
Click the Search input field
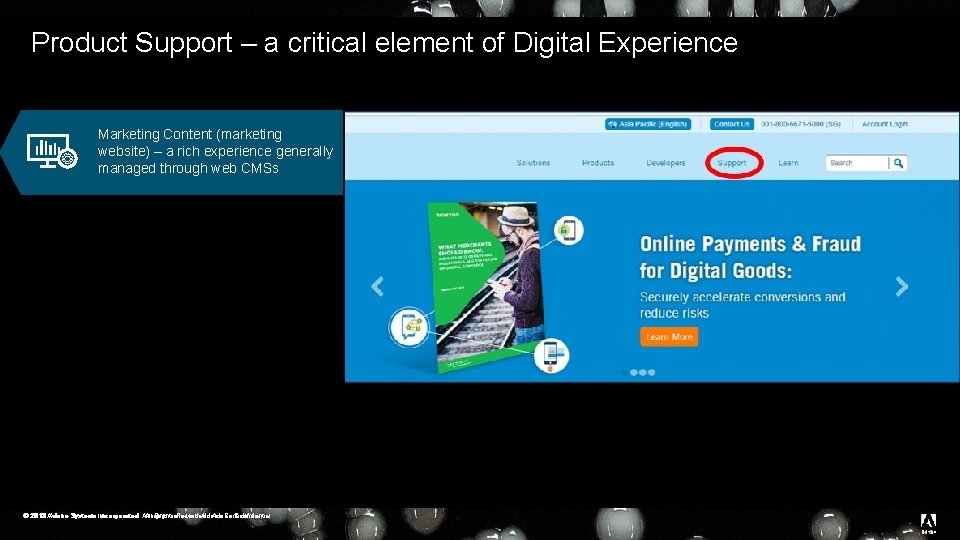857,163
